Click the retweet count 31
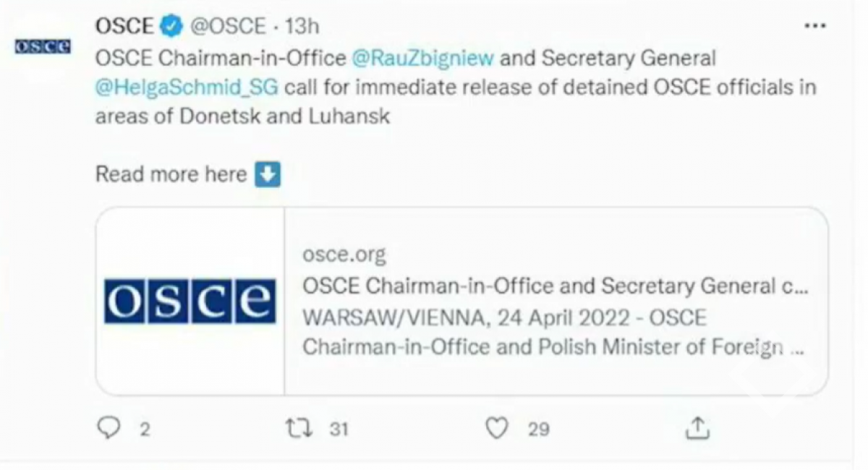This screenshot has width=868, height=470. coord(339,430)
